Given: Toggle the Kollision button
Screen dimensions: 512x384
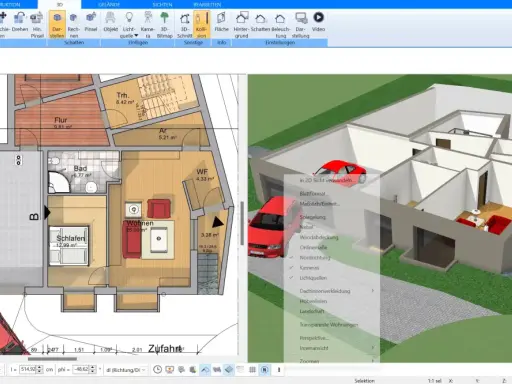Looking at the screenshot, I should (201, 25).
